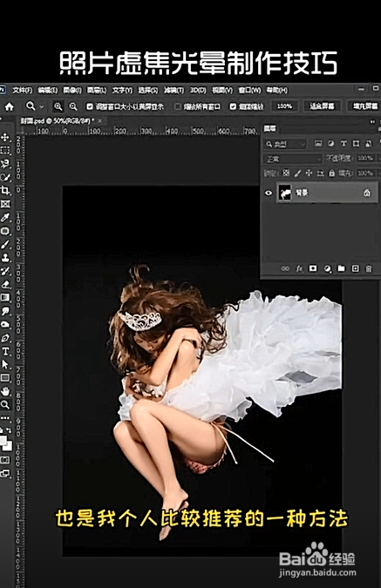Toggle prevent artboard auto-nesting lock
This screenshot has width=381, height=588.
[320, 172]
